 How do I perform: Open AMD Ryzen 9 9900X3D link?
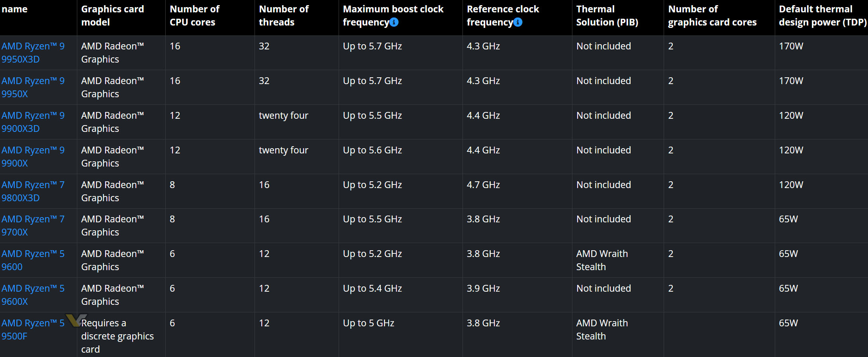(x=33, y=122)
